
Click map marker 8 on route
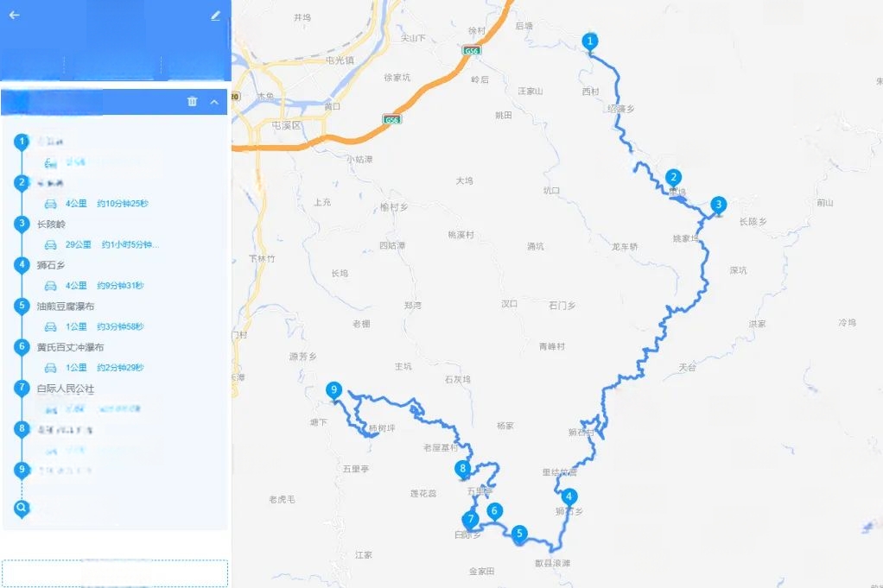click(x=463, y=470)
